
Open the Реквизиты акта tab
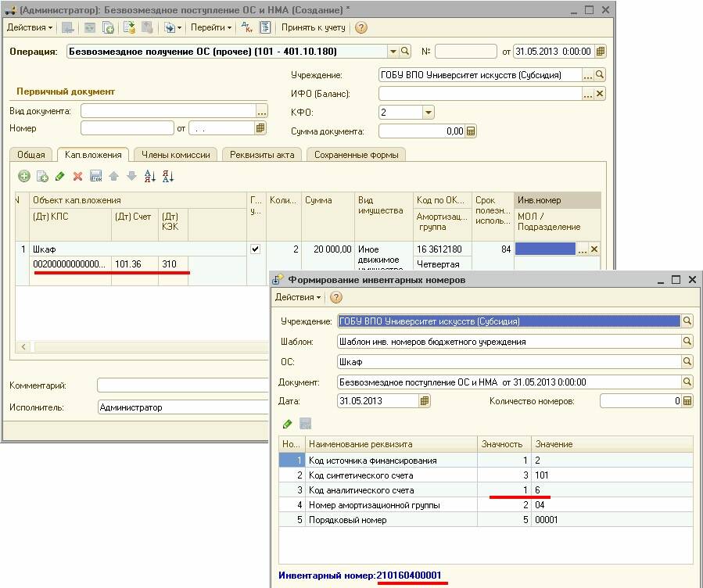click(x=262, y=155)
